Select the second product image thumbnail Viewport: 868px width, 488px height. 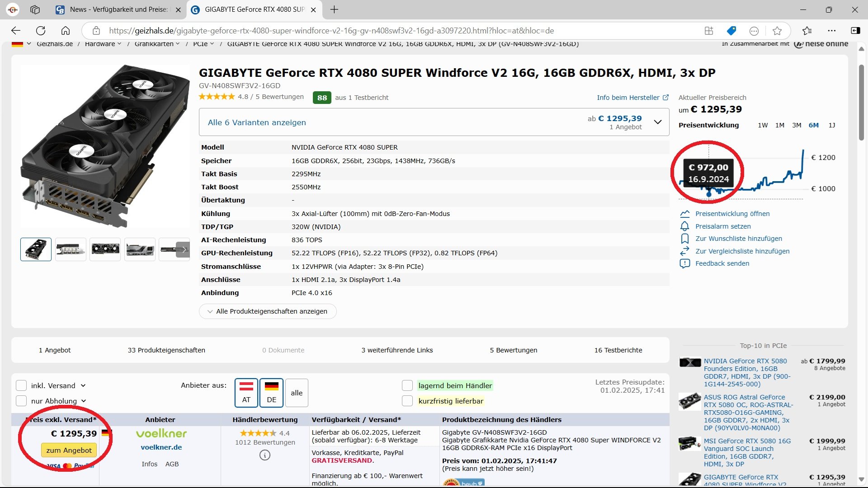coord(71,249)
